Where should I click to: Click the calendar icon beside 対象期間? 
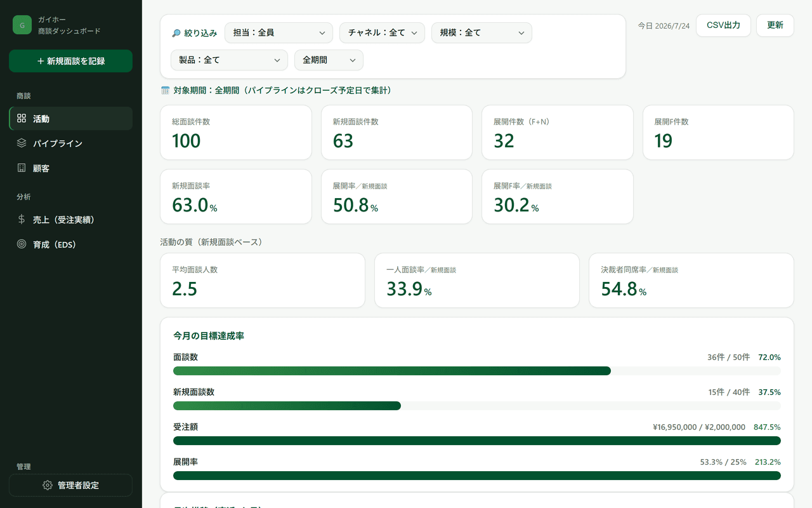point(166,90)
